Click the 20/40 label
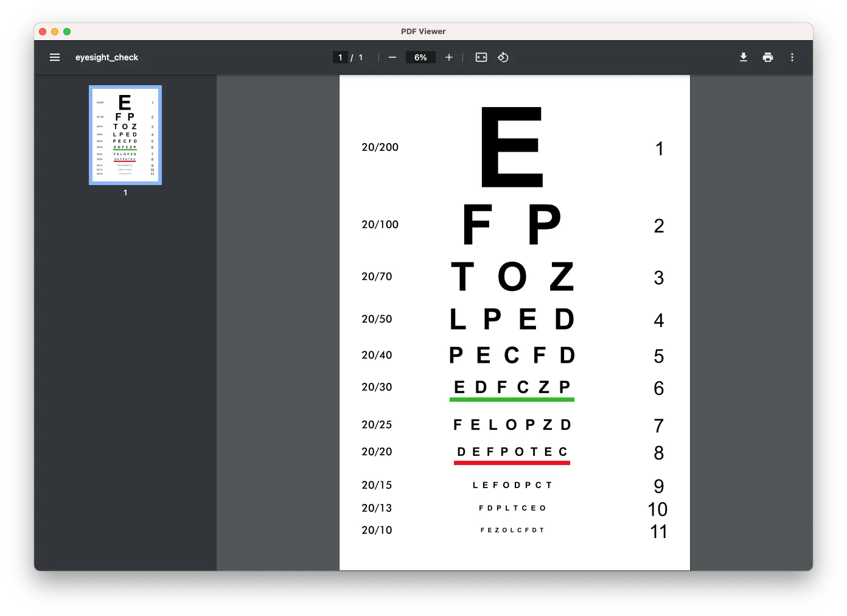Viewport: 847px width, 616px height. [x=377, y=355]
